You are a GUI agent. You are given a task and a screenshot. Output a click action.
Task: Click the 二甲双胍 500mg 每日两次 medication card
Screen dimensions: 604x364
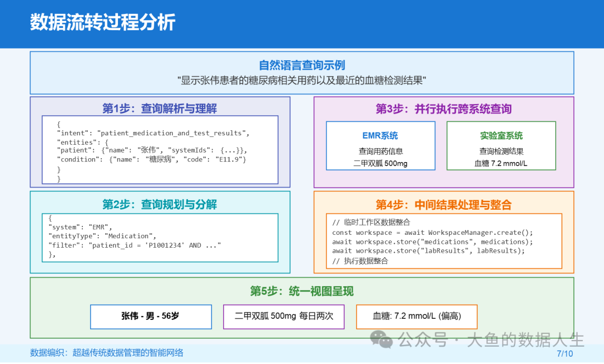[x=284, y=316]
